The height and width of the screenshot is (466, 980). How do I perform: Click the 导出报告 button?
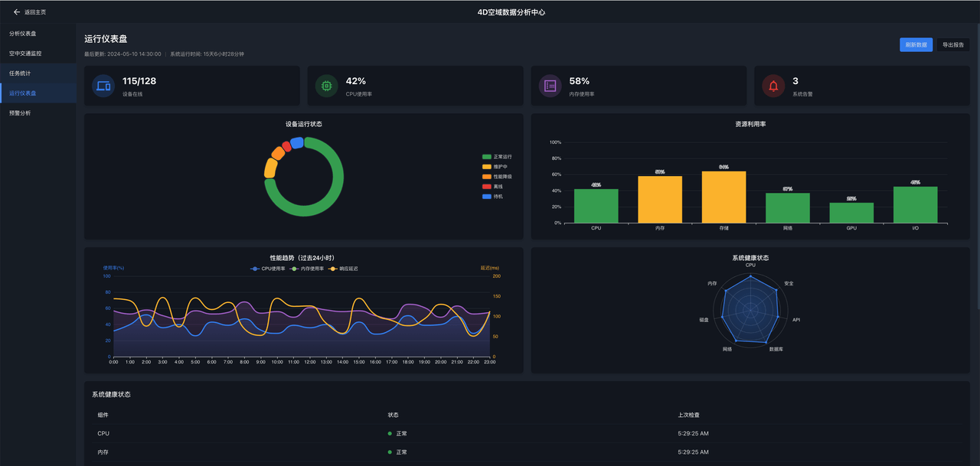point(953,45)
